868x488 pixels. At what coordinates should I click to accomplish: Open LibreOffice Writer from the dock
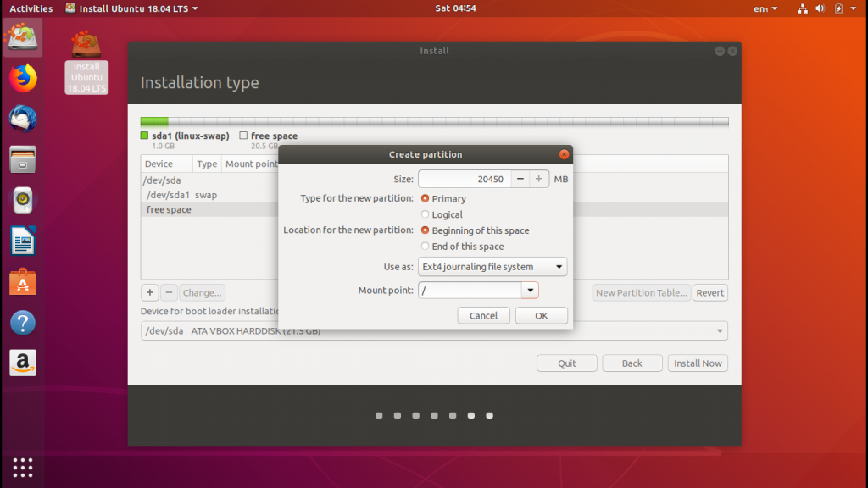tap(23, 241)
